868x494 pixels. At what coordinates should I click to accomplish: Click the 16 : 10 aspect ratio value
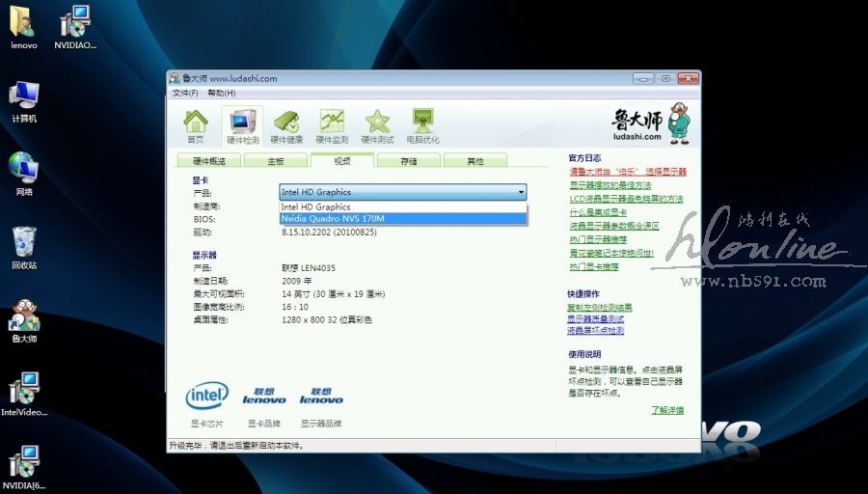[x=295, y=307]
